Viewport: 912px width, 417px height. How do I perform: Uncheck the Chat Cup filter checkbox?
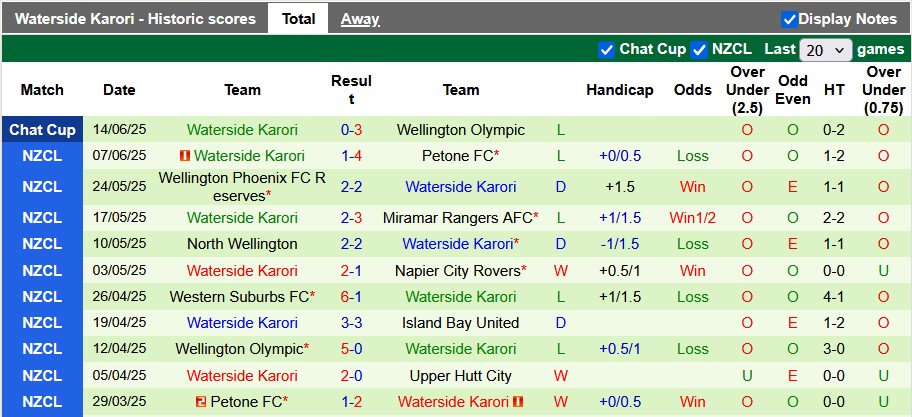point(606,49)
